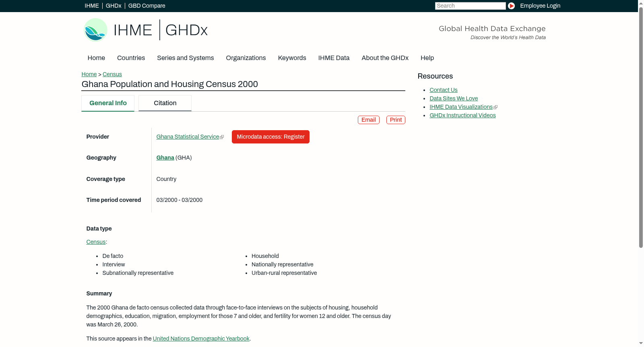644x347 pixels.
Task: Click the 'Urban-rural representative' list item
Action: 284,273
